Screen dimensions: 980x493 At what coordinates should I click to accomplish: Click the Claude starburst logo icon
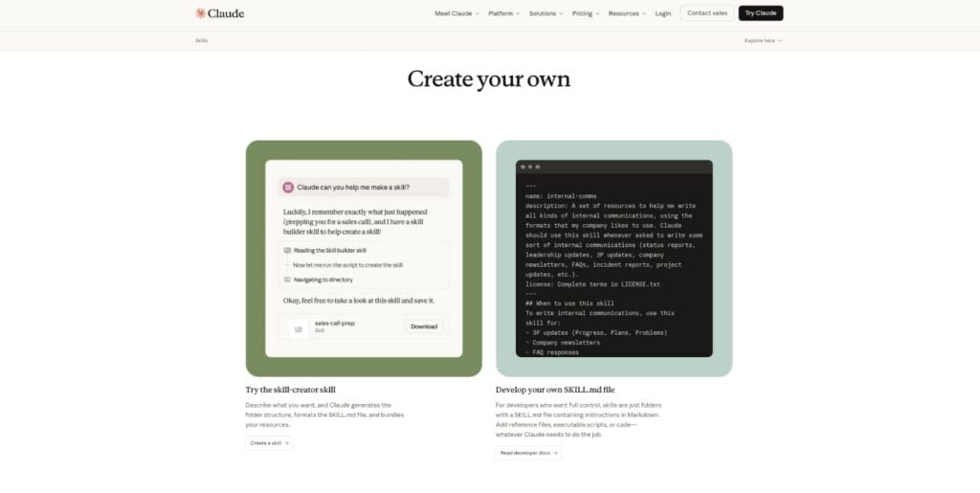[x=201, y=13]
